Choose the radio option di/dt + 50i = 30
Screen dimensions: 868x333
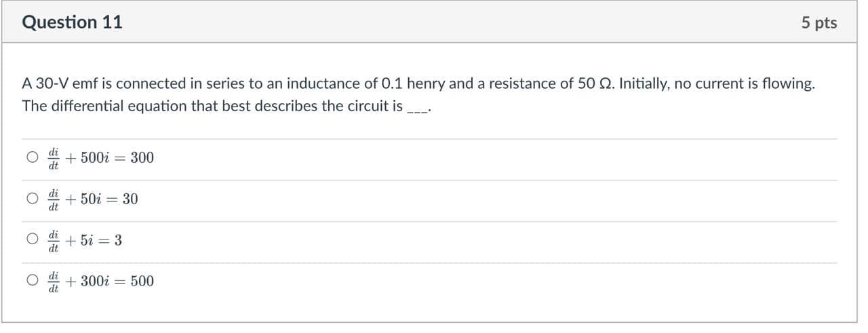(x=33, y=199)
